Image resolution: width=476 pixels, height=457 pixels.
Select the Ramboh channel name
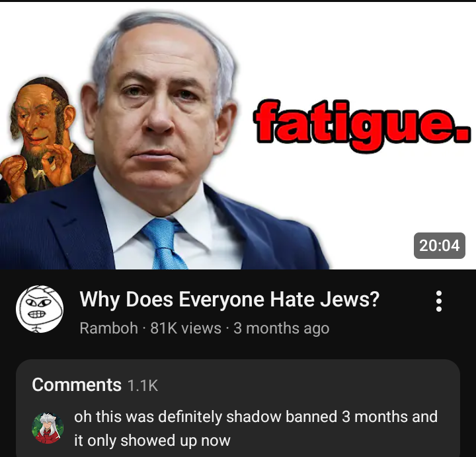tap(108, 328)
